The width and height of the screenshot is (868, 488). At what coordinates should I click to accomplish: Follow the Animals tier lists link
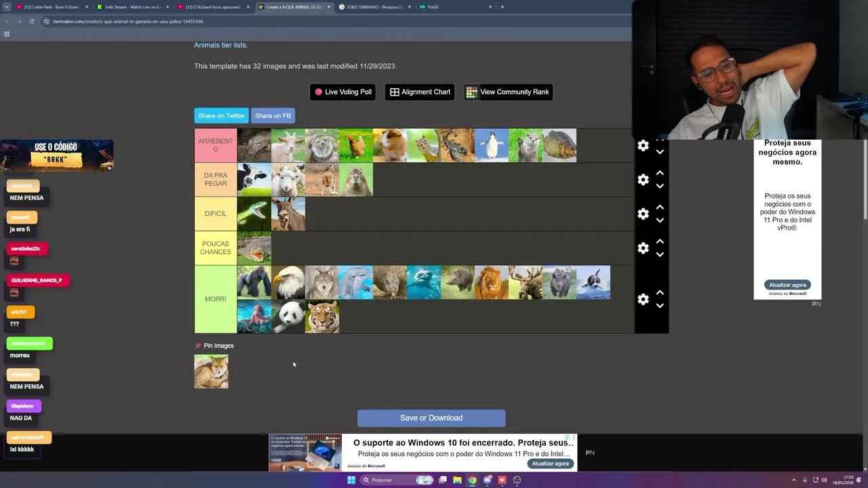(x=220, y=45)
